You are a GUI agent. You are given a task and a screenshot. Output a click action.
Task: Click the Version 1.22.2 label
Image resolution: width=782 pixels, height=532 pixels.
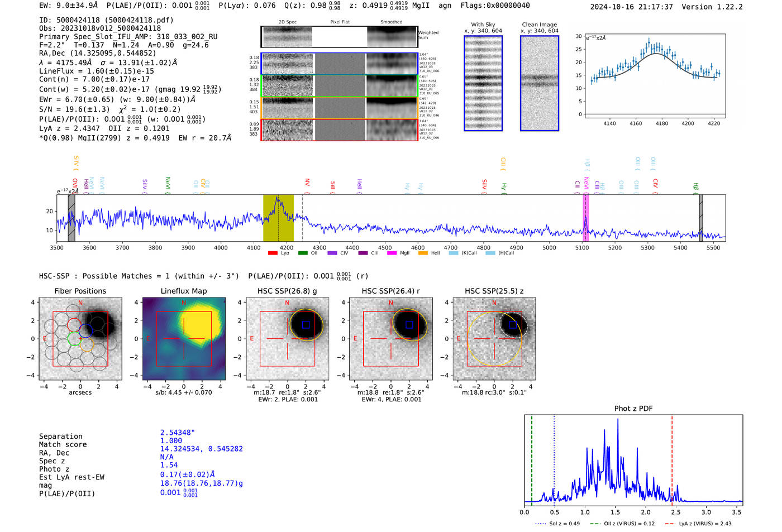[712, 7]
